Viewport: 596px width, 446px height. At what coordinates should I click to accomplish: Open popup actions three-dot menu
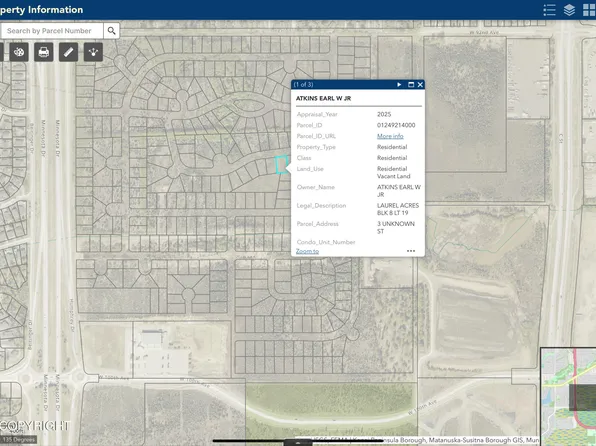pyautogui.click(x=411, y=251)
